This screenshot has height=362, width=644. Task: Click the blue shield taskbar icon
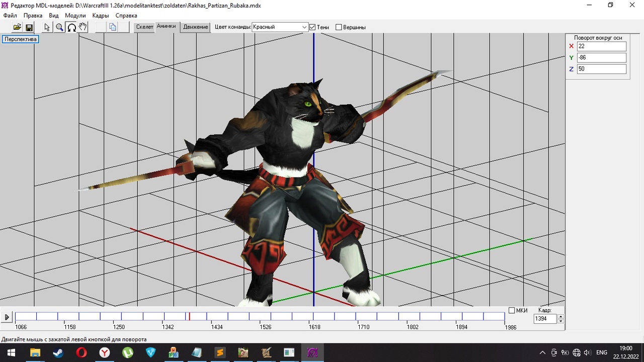click(x=150, y=352)
